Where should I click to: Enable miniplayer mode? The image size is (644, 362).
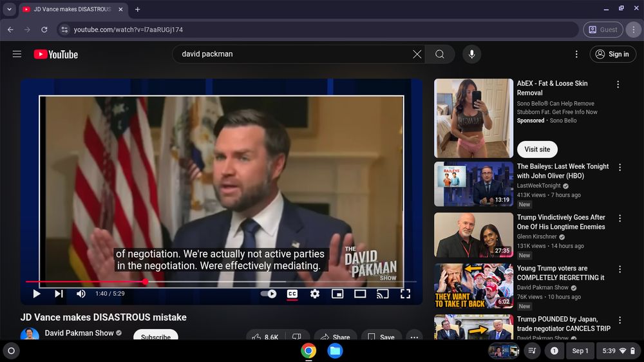tap(337, 294)
